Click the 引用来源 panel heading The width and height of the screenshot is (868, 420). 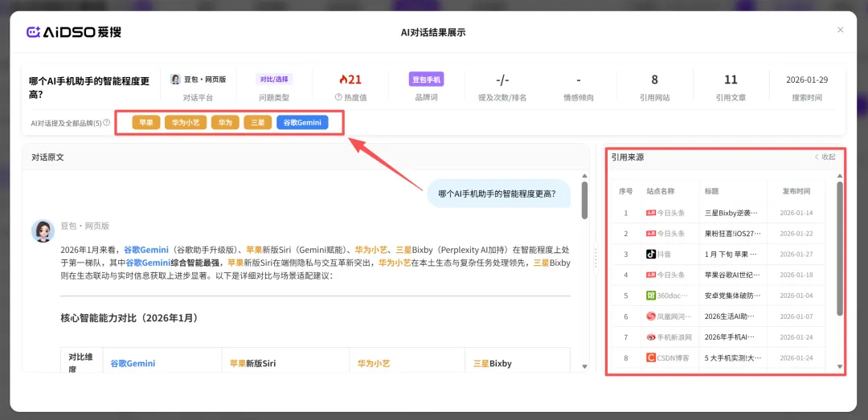pyautogui.click(x=628, y=157)
